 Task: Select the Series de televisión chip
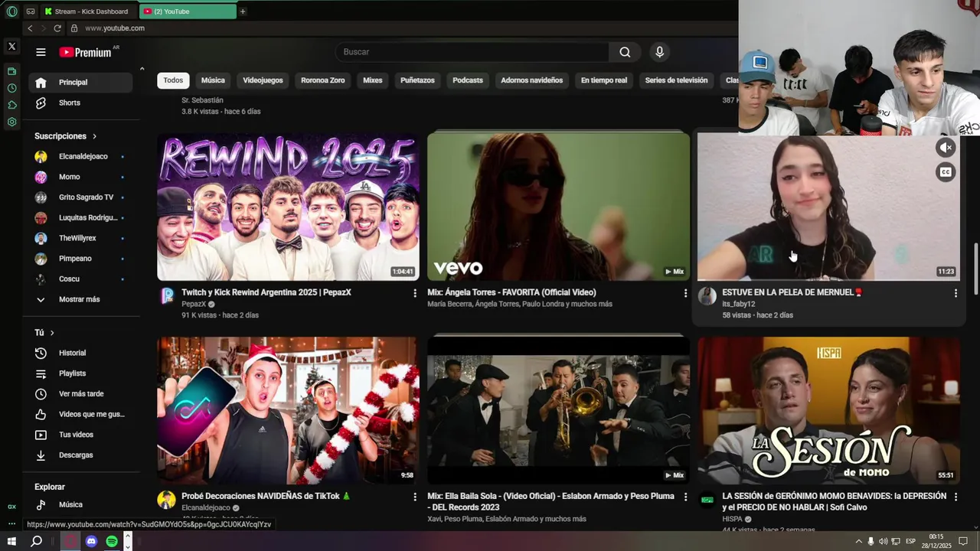click(x=676, y=80)
